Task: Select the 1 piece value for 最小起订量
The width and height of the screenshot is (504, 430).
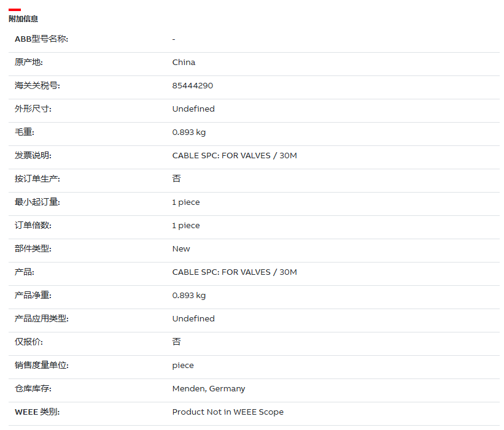Action: click(x=186, y=202)
